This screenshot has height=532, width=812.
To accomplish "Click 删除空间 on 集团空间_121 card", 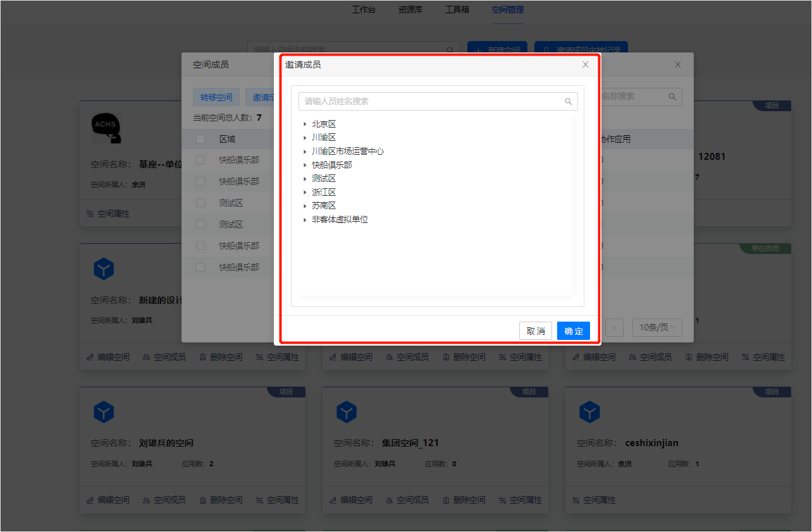I will (464, 500).
